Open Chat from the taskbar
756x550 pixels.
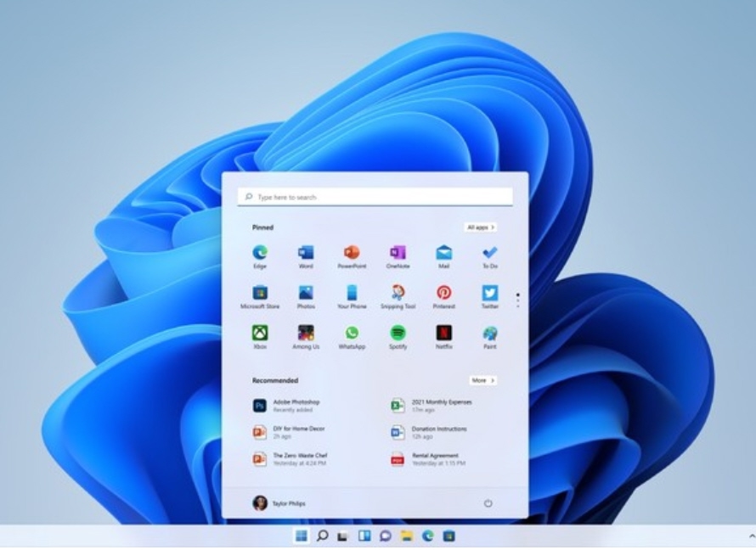point(386,536)
